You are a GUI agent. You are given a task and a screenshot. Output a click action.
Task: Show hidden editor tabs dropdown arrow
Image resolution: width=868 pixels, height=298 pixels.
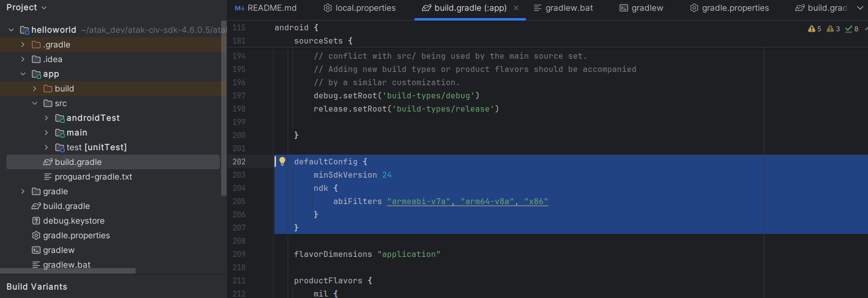pyautogui.click(x=860, y=8)
